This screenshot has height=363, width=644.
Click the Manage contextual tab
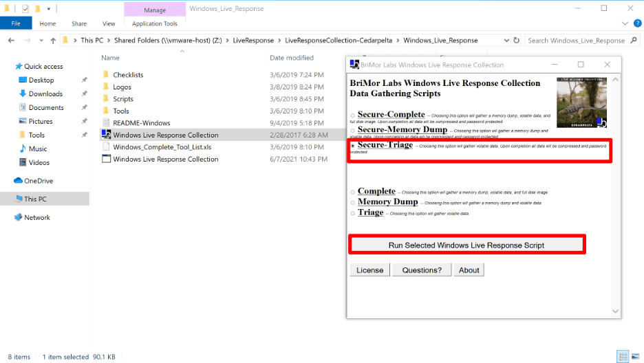[155, 10]
